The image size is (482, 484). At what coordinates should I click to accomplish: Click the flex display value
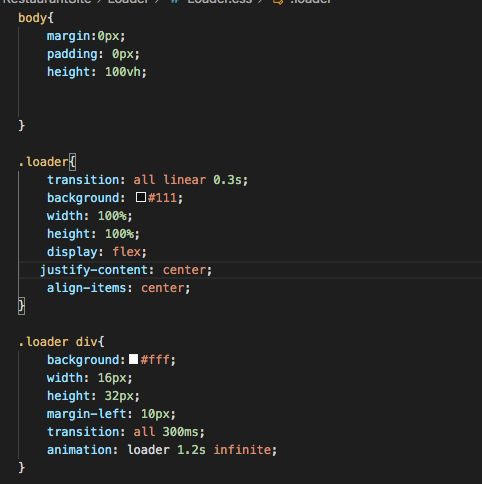tap(127, 252)
